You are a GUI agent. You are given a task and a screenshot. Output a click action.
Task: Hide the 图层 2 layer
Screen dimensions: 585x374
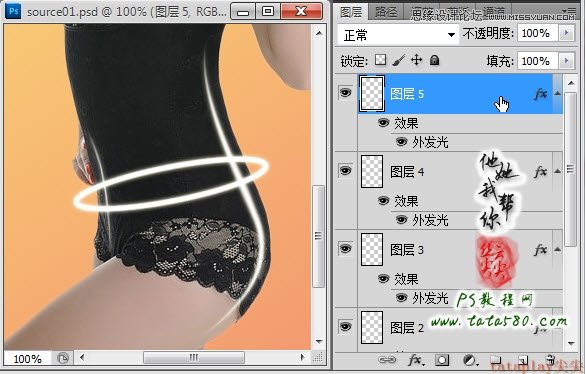[x=345, y=326]
